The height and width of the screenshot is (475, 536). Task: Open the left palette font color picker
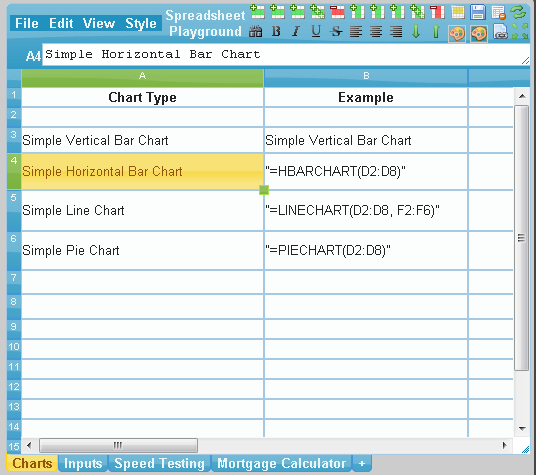457,33
